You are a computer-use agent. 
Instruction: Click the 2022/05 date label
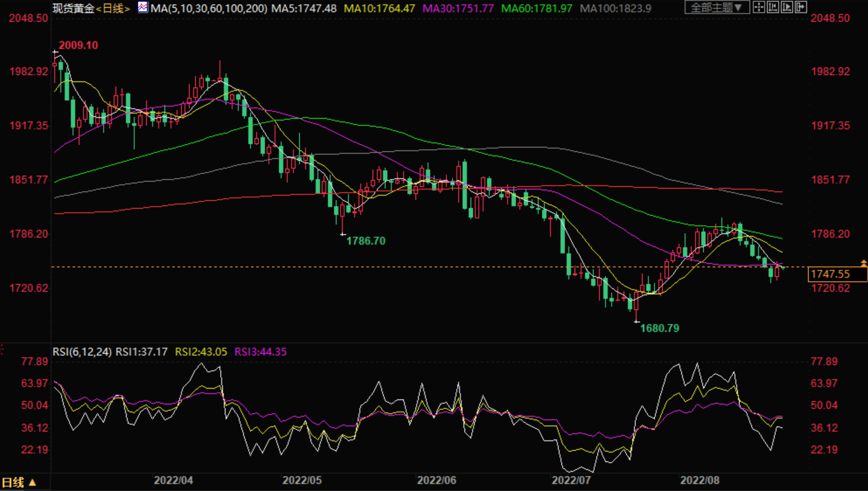pos(302,481)
